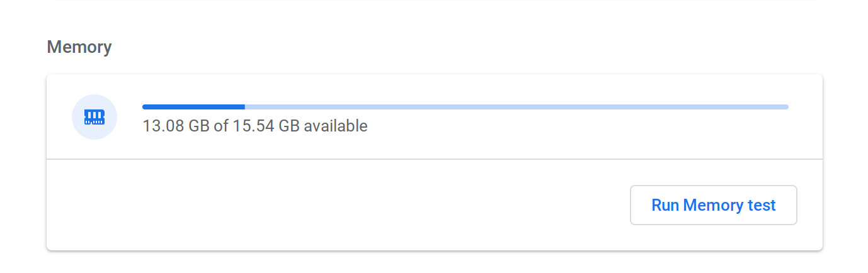
Task: Click the word 'available' under the bar
Action: (336, 126)
